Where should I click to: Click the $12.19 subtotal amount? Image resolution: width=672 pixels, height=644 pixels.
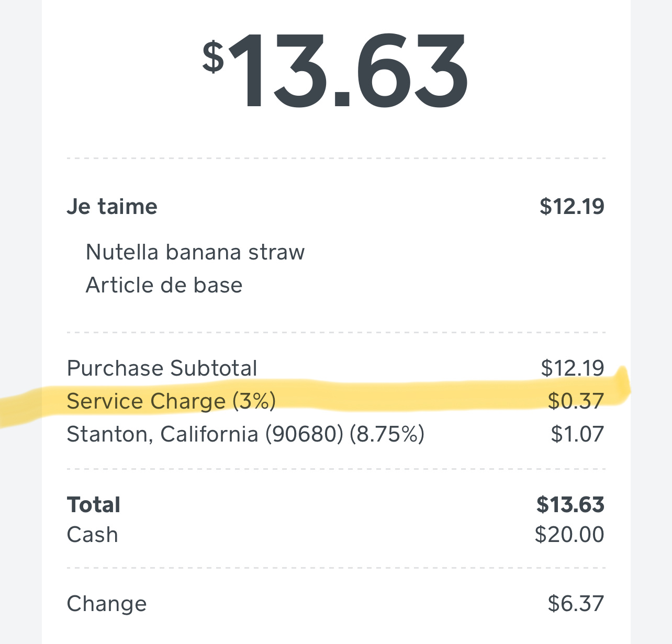tap(573, 368)
